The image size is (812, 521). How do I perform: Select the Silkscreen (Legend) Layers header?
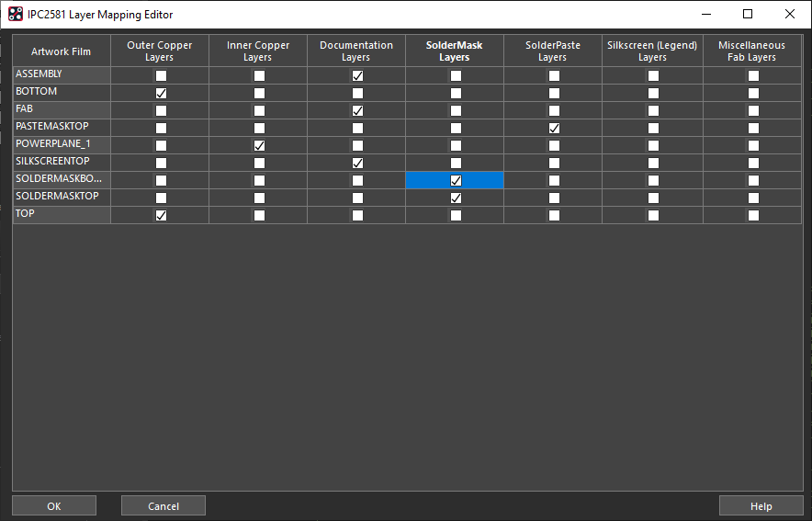pyautogui.click(x=652, y=51)
